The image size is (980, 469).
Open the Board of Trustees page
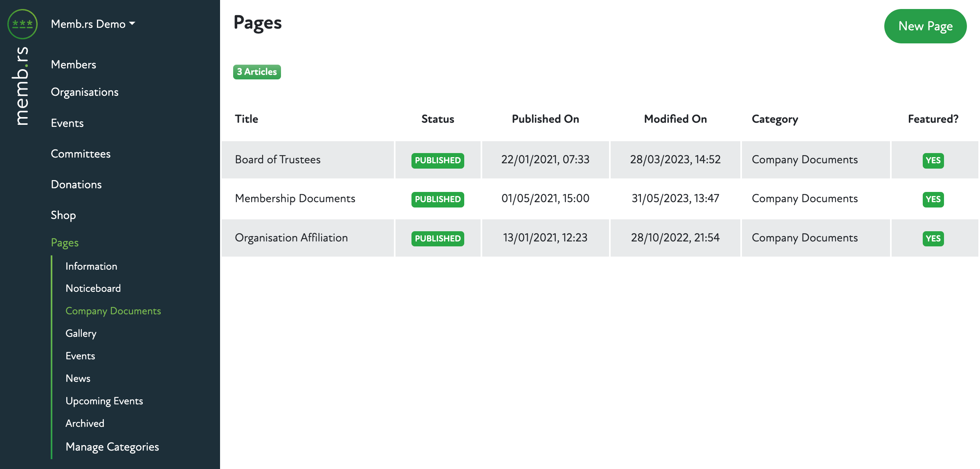click(x=278, y=160)
